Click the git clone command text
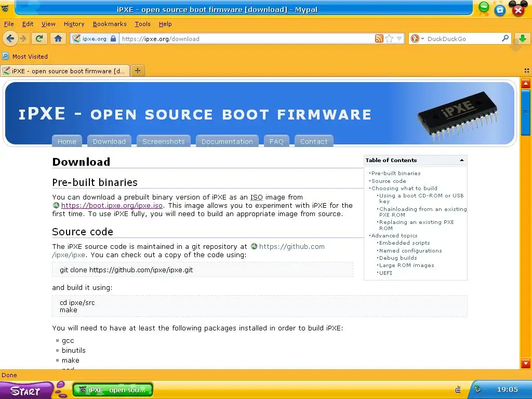The image size is (532, 399). click(126, 270)
